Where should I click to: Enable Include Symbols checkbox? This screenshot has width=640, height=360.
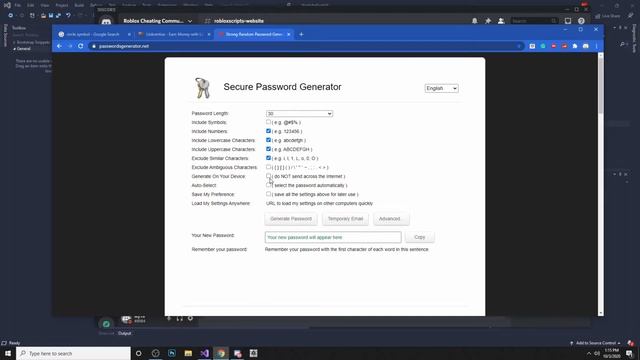tap(268, 122)
